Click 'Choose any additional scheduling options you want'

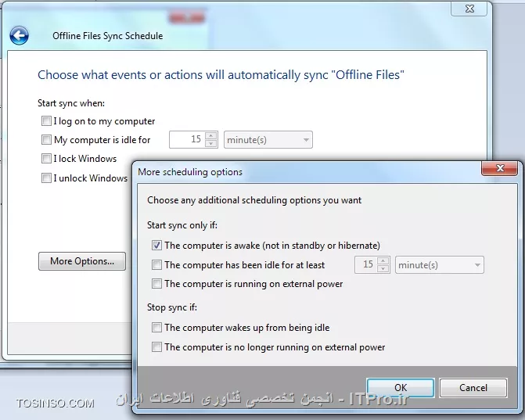click(x=254, y=200)
